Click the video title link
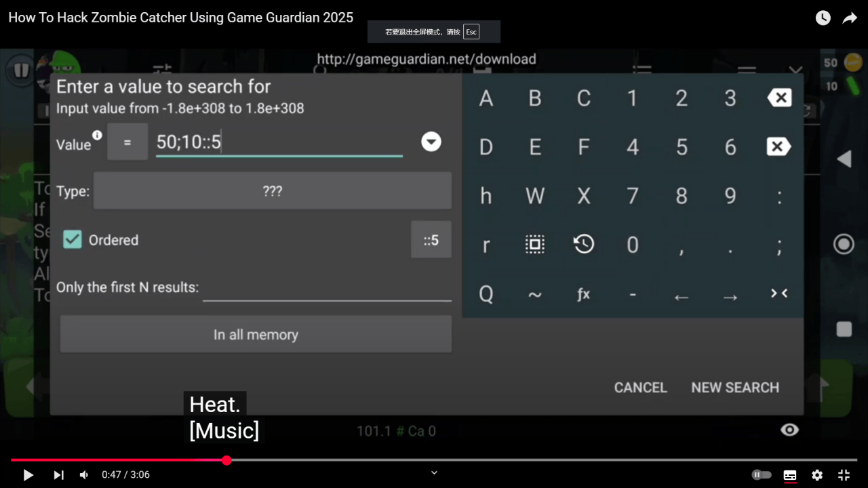Viewport: 868px width, 488px height. click(x=180, y=18)
